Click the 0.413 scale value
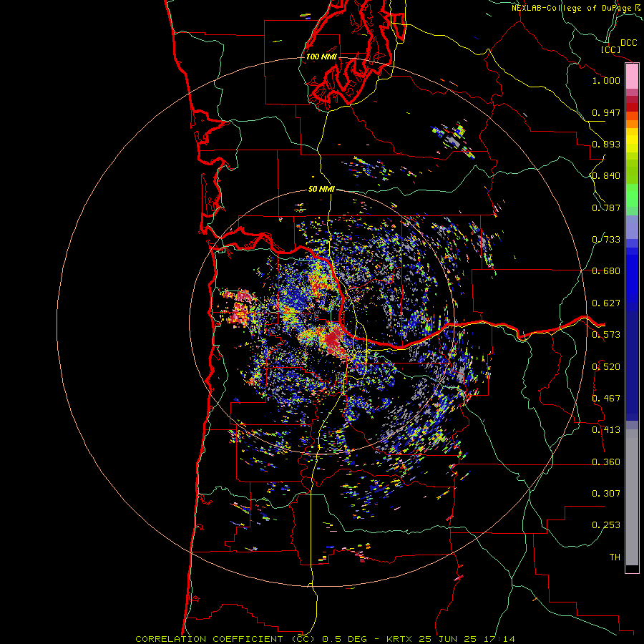The height and width of the screenshot is (644, 644). (x=606, y=430)
